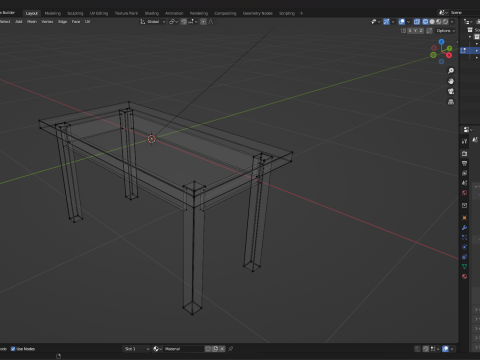The image size is (480, 360).
Task: Select solid viewport shading
Action: [432, 22]
